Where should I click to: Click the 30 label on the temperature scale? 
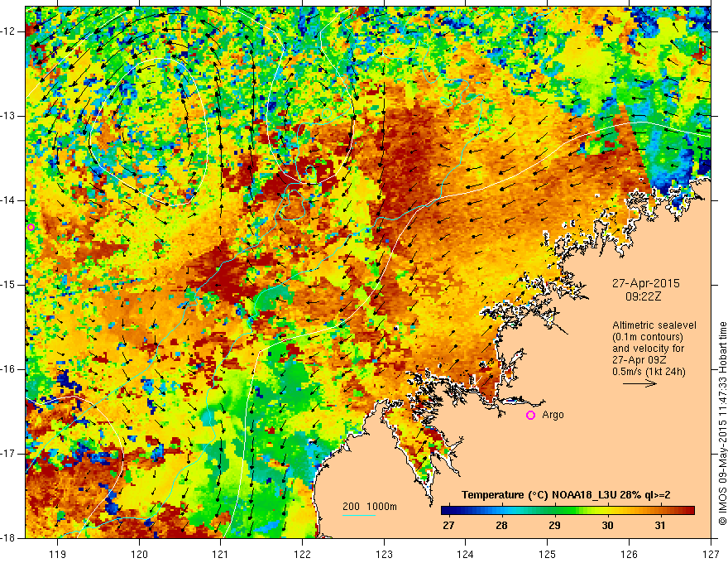[607, 526]
